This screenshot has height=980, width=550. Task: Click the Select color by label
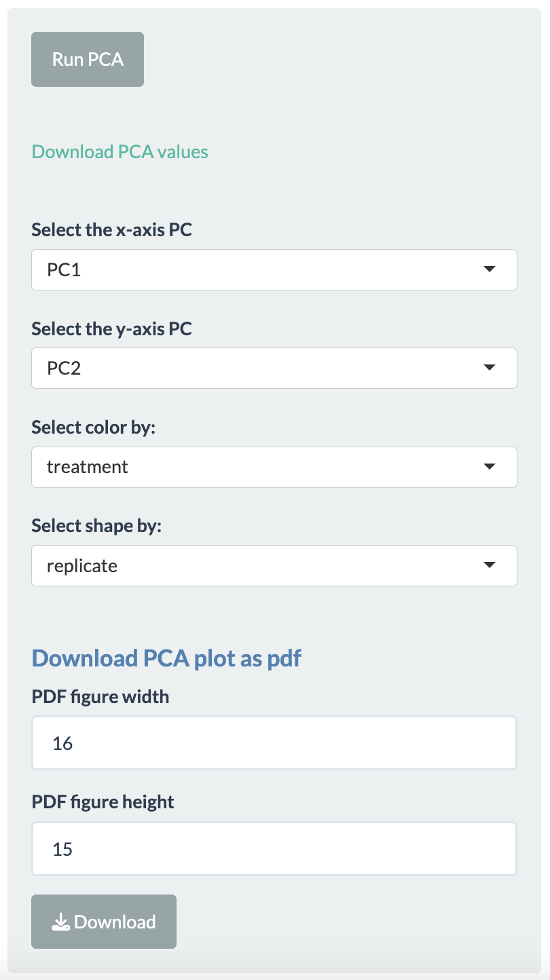click(94, 428)
